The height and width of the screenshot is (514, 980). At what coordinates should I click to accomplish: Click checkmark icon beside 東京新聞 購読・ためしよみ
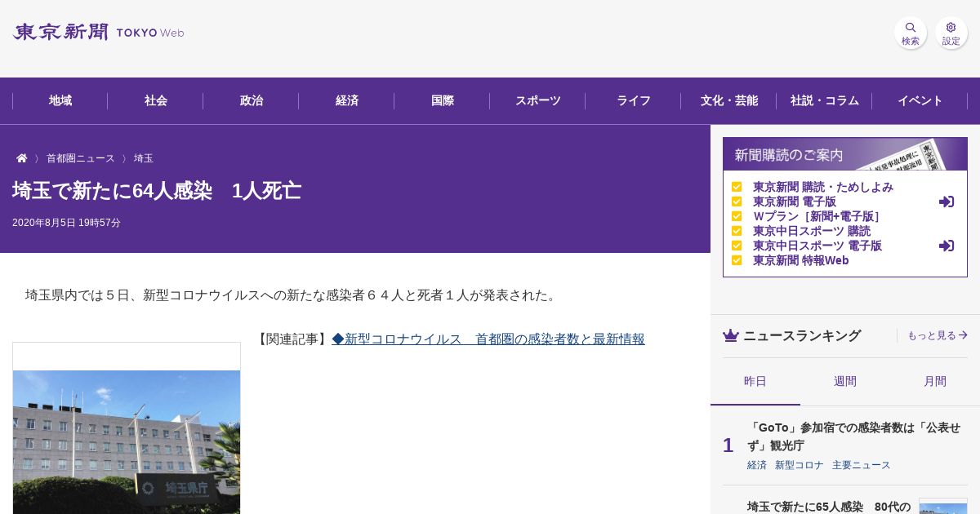[x=737, y=187]
